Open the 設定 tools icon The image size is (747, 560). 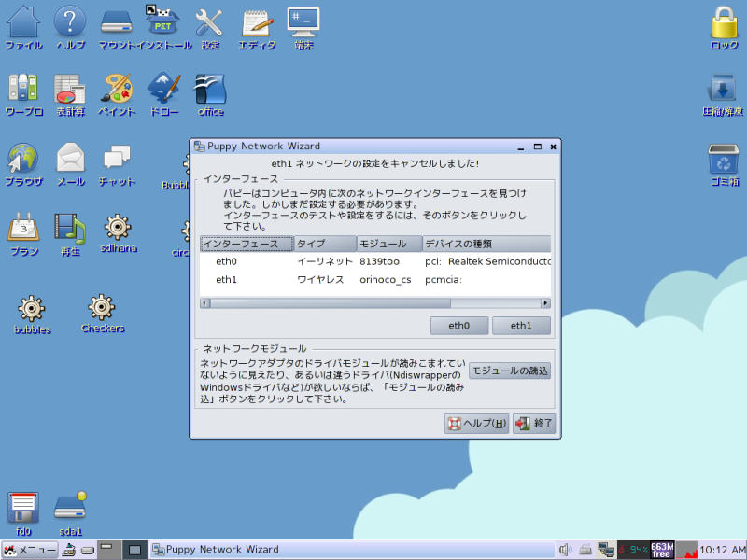(x=209, y=21)
